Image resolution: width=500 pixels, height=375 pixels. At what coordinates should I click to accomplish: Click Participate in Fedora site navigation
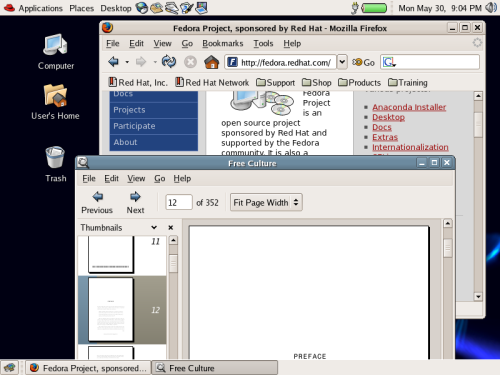154,126
